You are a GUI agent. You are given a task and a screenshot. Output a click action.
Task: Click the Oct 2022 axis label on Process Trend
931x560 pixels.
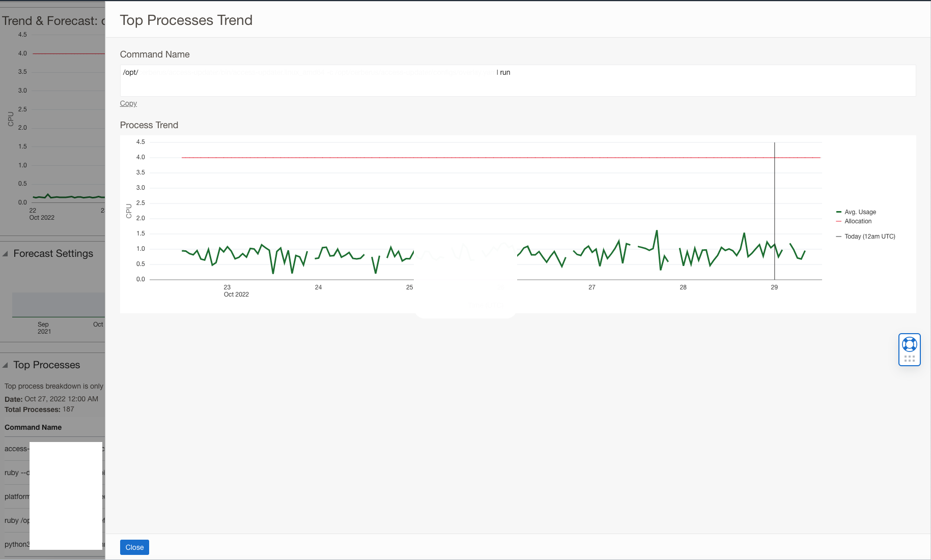tap(236, 294)
